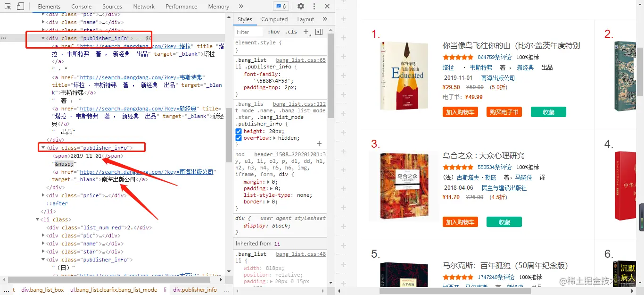The width and height of the screenshot is (644, 295).
Task: Open bang_list.css:65 source link
Action: click(x=301, y=60)
